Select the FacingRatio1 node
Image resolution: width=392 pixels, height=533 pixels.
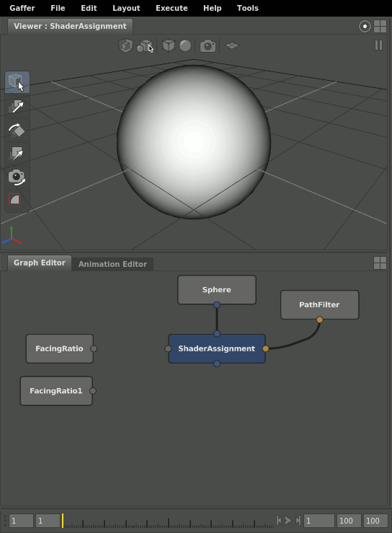coord(56,391)
